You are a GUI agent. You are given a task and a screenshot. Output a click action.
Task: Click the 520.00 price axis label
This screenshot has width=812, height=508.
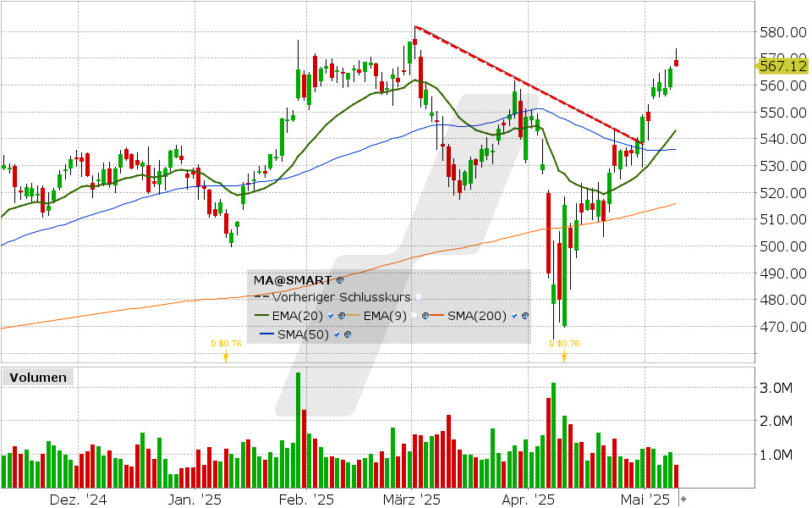[x=782, y=193]
